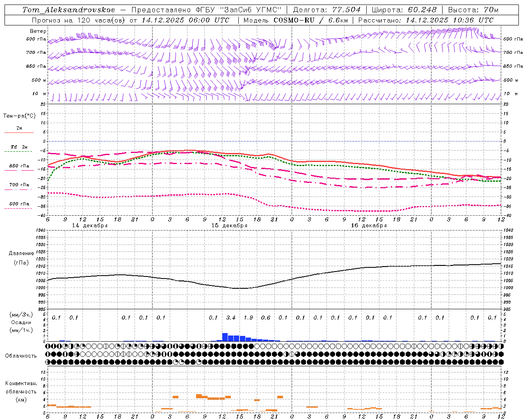Click the forecast start time 14.12.2025 06:00 UTC
Viewport: 525px width, 420px height.
pos(185,20)
